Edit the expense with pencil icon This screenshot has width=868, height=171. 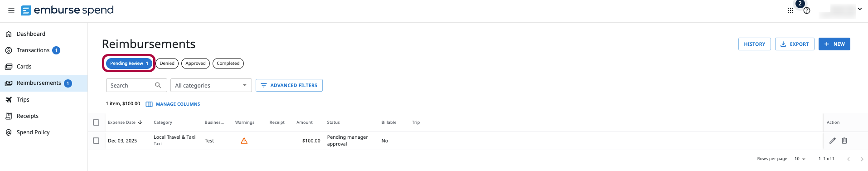coord(832,141)
